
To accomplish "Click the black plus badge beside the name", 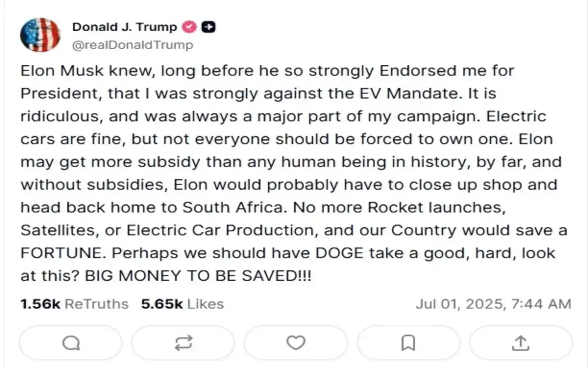I will point(209,27).
